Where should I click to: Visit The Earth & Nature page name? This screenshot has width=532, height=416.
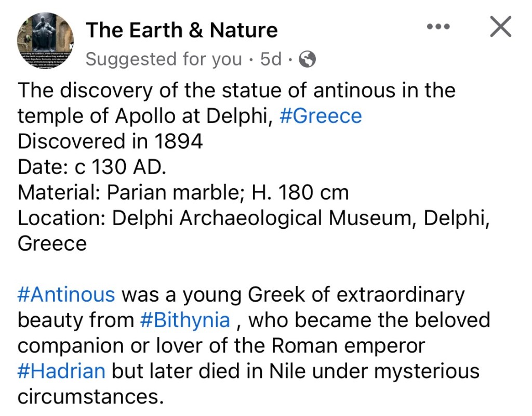182,30
